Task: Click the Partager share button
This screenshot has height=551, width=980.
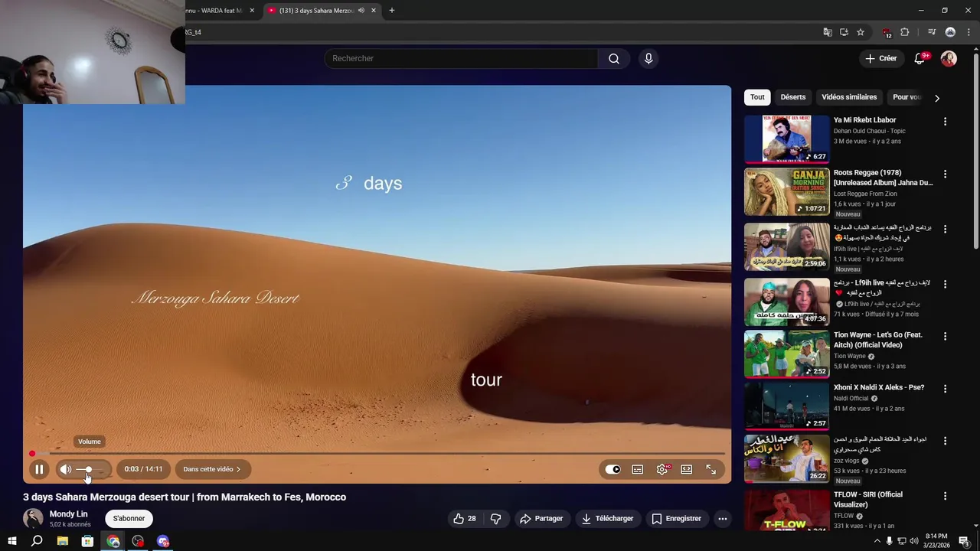Action: click(x=541, y=519)
